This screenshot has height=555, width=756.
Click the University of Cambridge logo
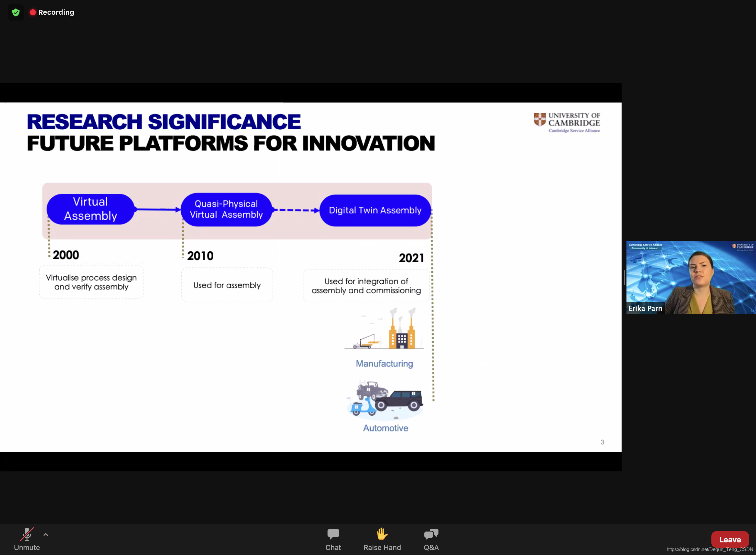pos(567,123)
